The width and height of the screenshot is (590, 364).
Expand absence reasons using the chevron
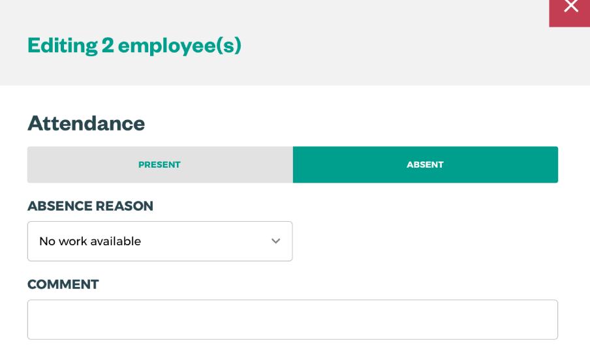tap(275, 241)
